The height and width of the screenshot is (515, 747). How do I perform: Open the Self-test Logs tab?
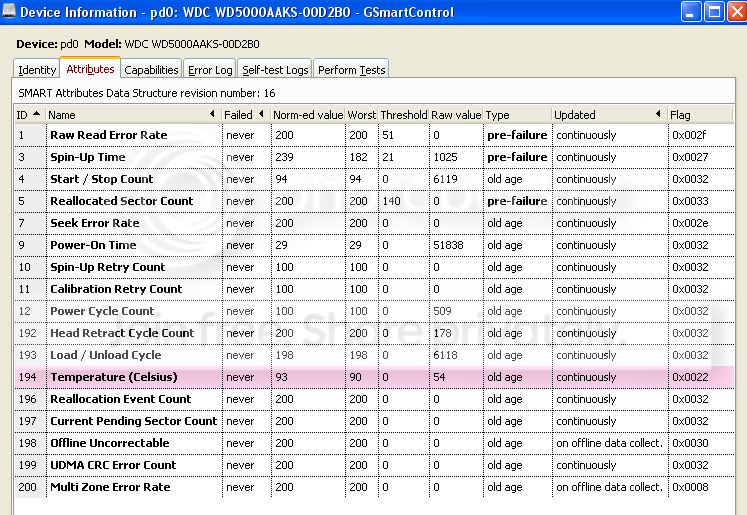point(275,70)
